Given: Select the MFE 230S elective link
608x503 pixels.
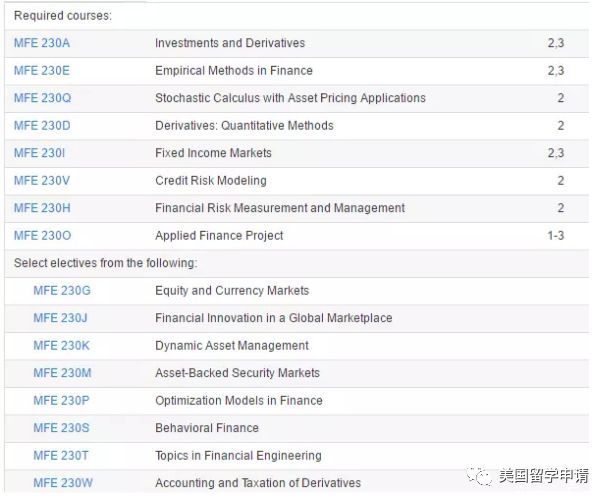Looking at the screenshot, I should pos(61,428).
